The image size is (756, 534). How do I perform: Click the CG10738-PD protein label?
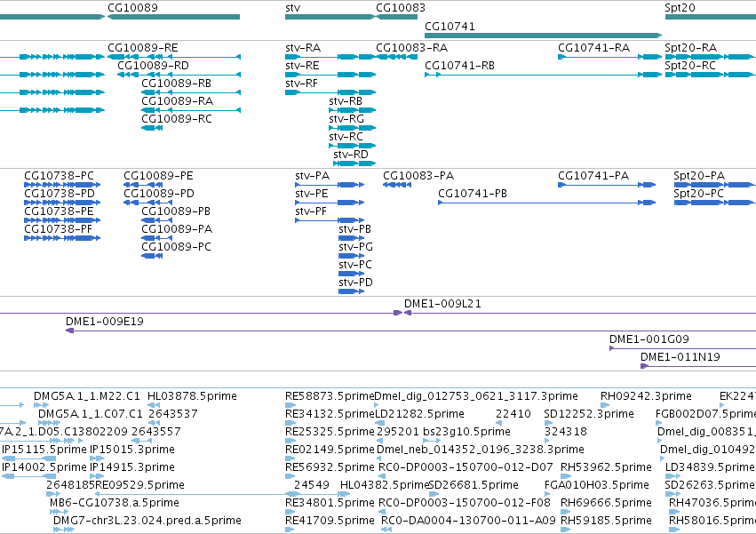[x=60, y=194]
